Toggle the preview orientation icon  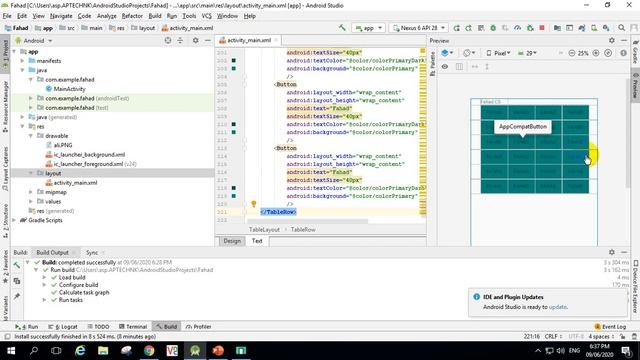coord(469,53)
